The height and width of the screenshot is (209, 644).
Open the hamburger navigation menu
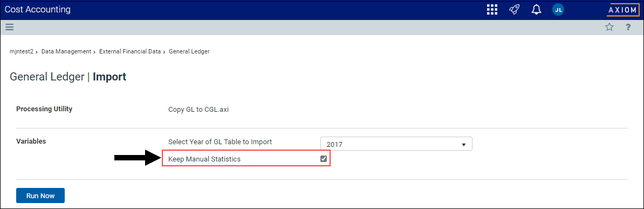(x=10, y=27)
